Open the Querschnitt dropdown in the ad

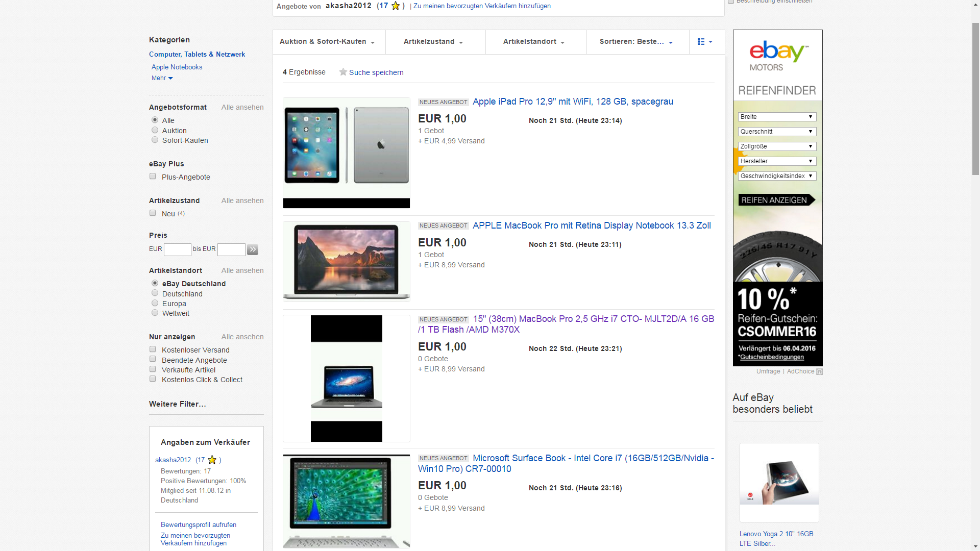click(x=777, y=132)
